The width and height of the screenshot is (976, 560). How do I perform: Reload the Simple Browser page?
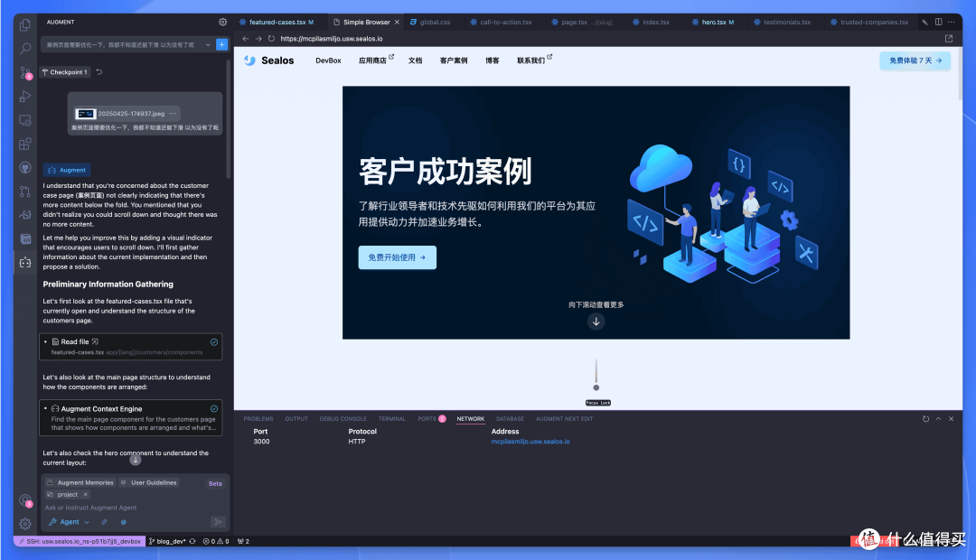pos(271,39)
